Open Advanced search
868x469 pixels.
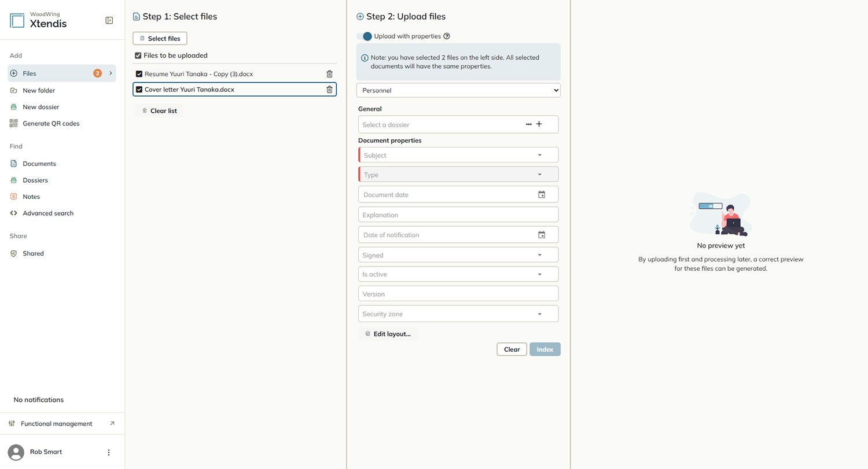tap(48, 213)
